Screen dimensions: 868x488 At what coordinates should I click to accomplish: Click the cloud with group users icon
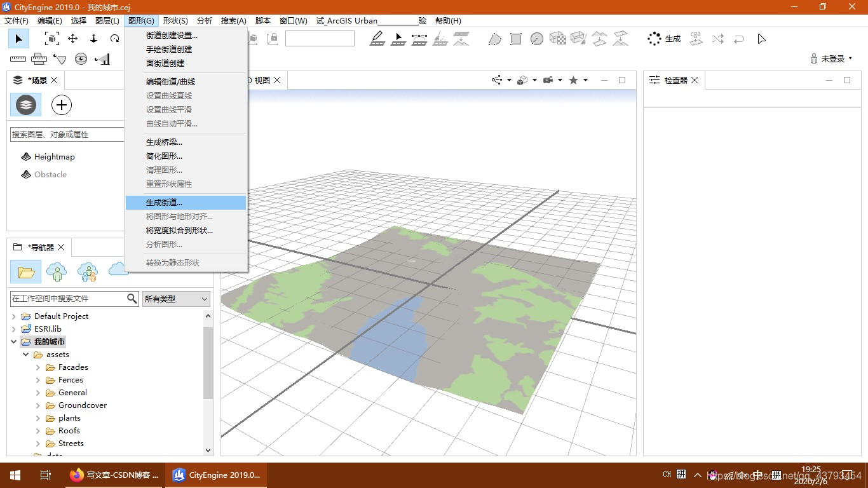87,272
